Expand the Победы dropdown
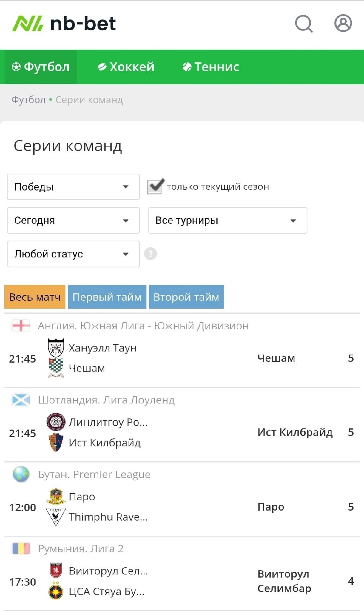The width and height of the screenshot is (364, 612). [73, 187]
